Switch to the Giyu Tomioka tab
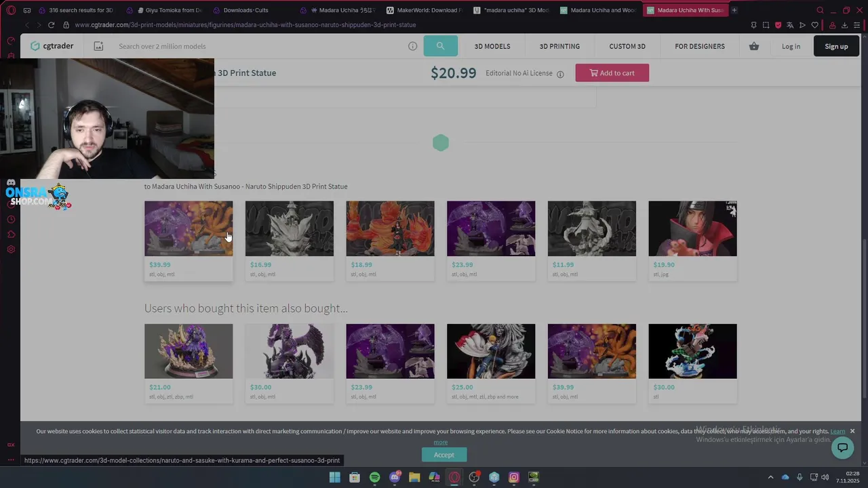 pyautogui.click(x=165, y=10)
